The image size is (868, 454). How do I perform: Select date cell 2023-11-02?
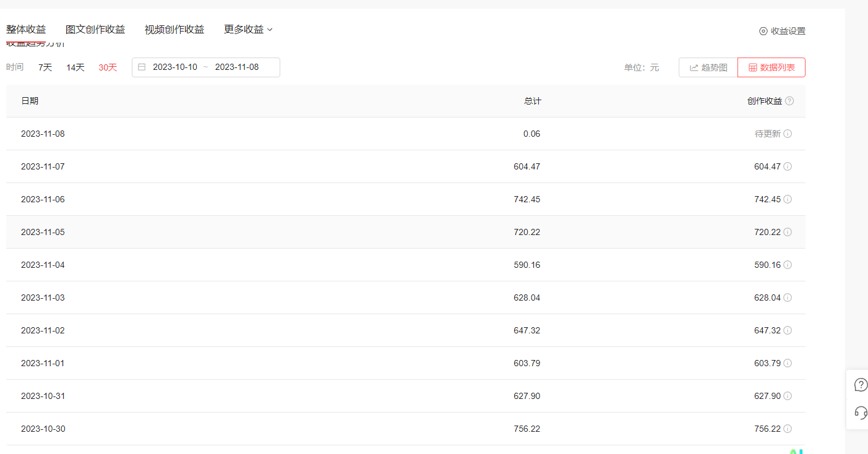[x=43, y=330]
